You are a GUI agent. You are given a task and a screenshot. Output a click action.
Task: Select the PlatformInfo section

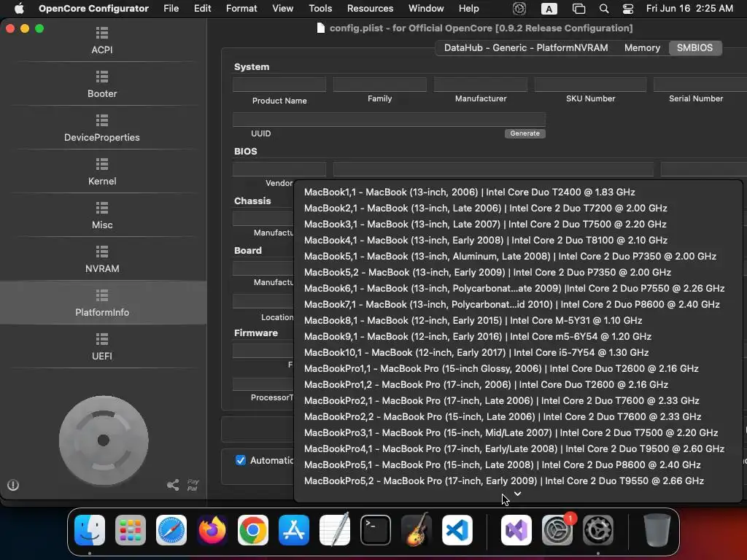tap(102, 303)
